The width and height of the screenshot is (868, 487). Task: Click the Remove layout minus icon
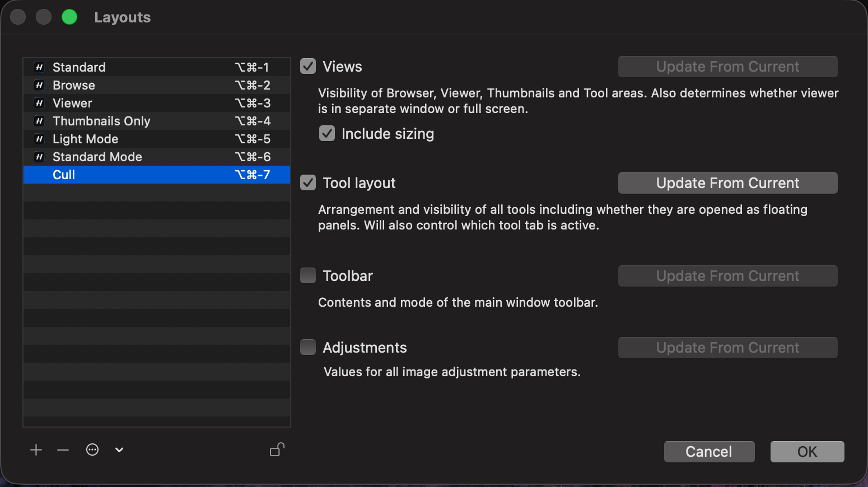pos(63,449)
